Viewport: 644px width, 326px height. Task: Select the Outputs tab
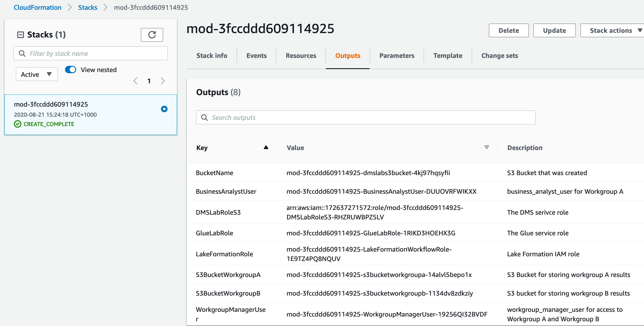click(348, 56)
